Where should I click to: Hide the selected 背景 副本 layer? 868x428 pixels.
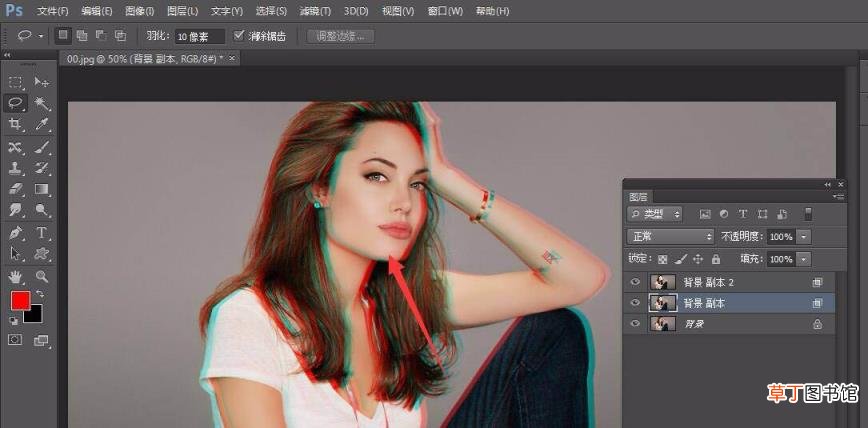tap(635, 303)
